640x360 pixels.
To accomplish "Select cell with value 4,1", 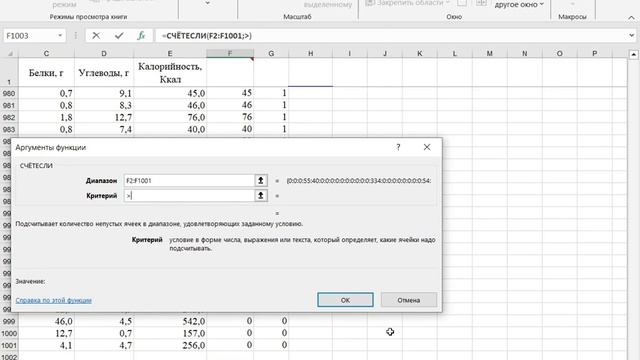I will (47, 345).
